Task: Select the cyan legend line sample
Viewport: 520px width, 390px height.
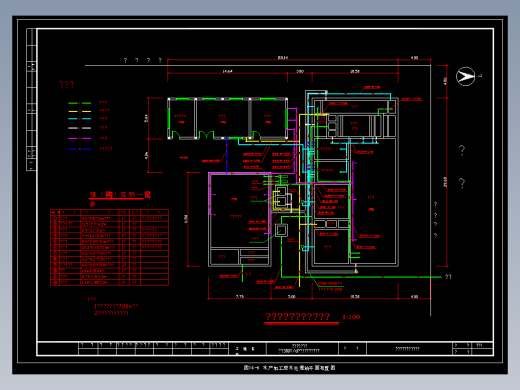Action: (x=79, y=119)
